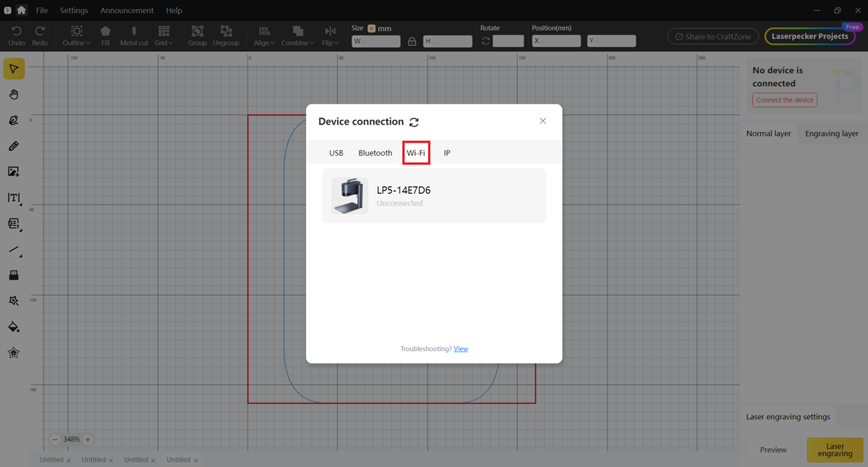Viewport: 868px width, 467px height.
Task: Select the Text tool
Action: (x=14, y=198)
